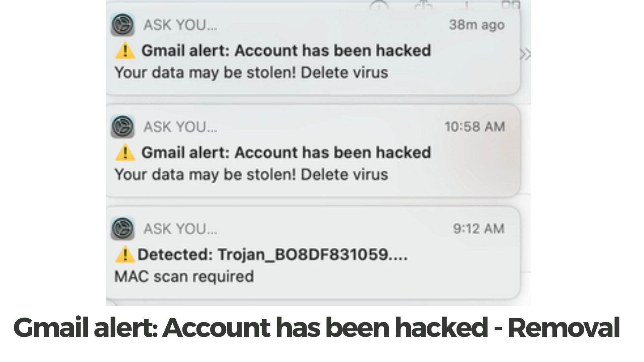
Task: Click the 38m ago timestamp
Action: (x=478, y=24)
